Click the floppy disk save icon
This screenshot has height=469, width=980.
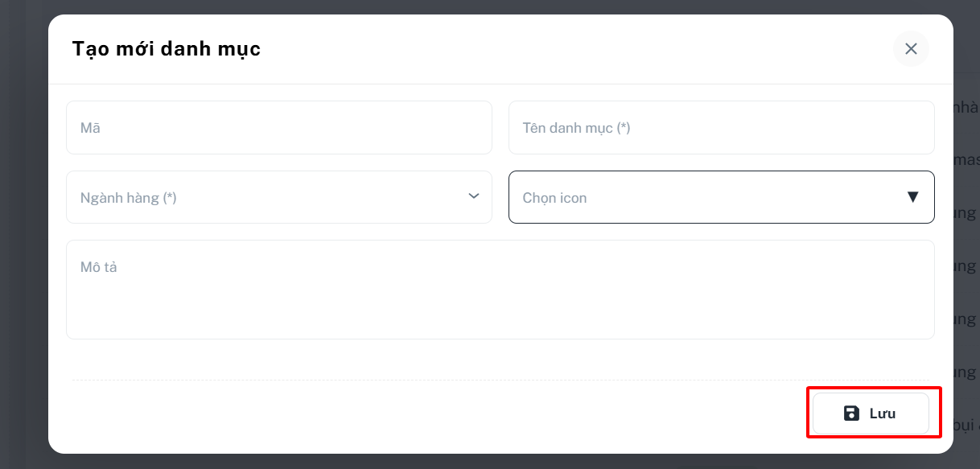(x=851, y=413)
